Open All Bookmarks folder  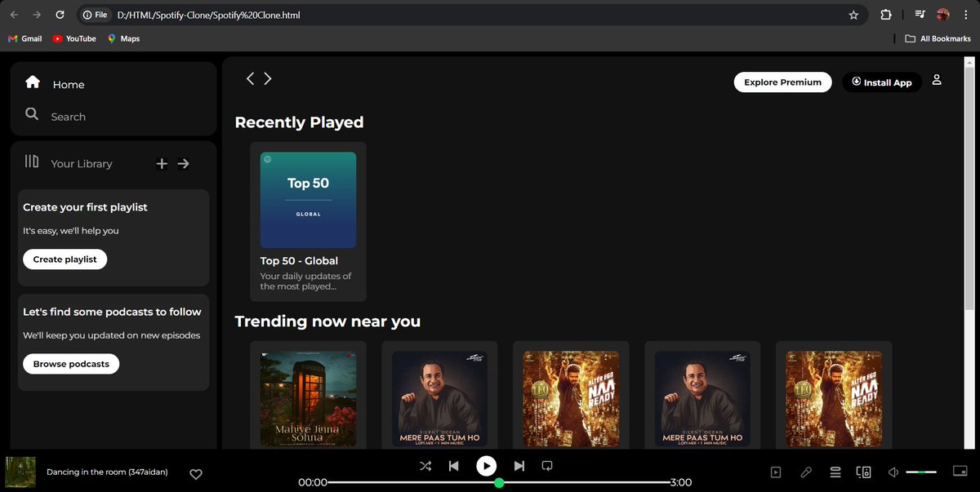click(x=938, y=38)
